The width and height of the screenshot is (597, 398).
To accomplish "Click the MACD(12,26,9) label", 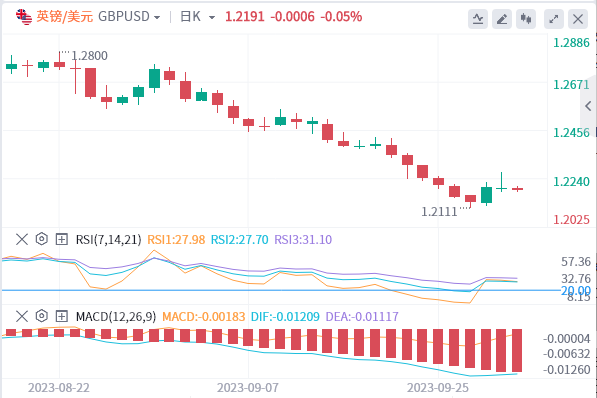I will pyautogui.click(x=116, y=316).
